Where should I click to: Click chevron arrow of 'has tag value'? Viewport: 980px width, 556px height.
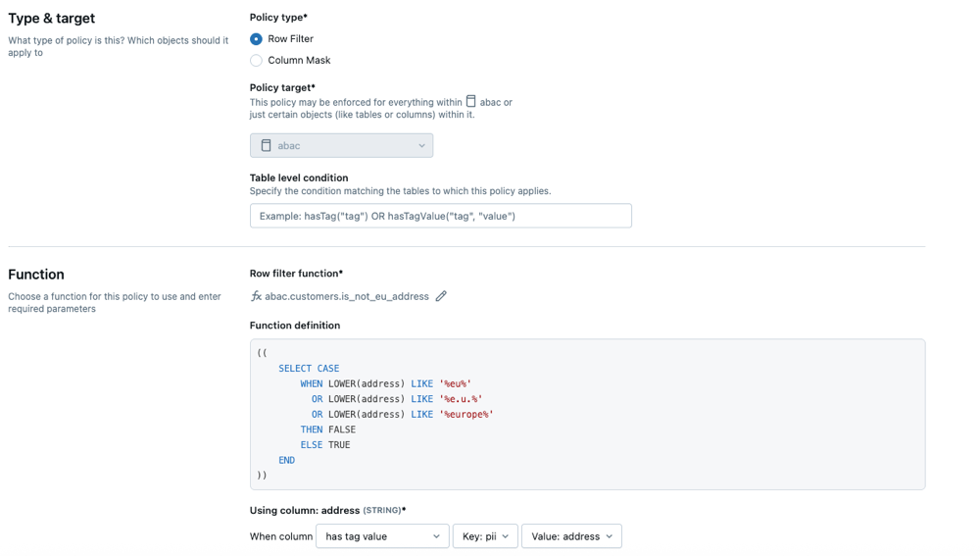[x=436, y=536]
